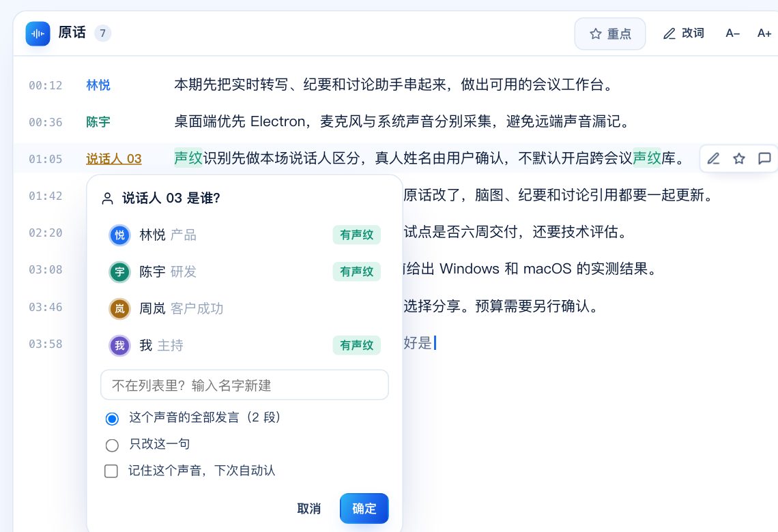Click the pencil icon beside 改词
Screen dimensions: 778x532
pos(669,33)
